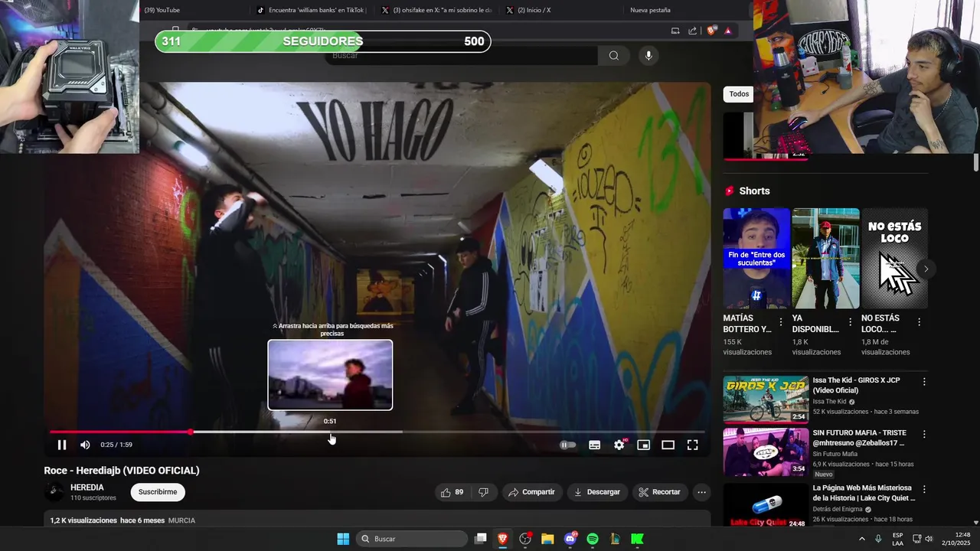
Task: Open the Kick app from the taskbar
Action: tap(637, 539)
